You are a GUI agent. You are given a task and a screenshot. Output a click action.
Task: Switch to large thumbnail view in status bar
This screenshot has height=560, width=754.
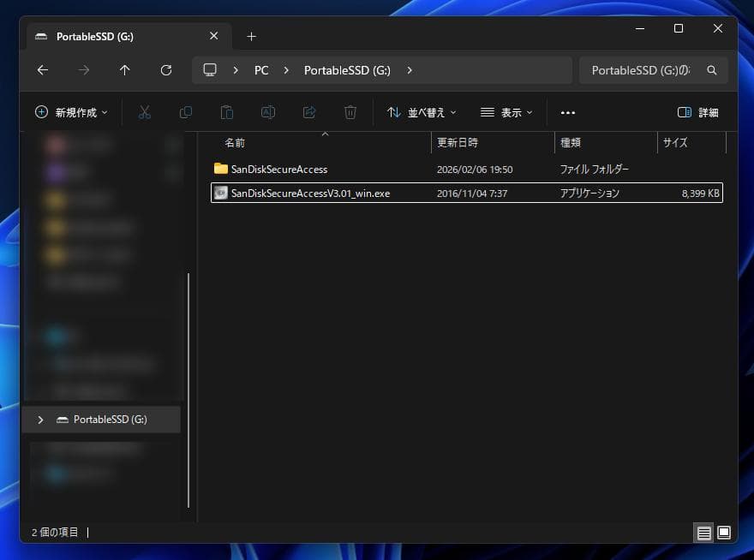tap(724, 532)
